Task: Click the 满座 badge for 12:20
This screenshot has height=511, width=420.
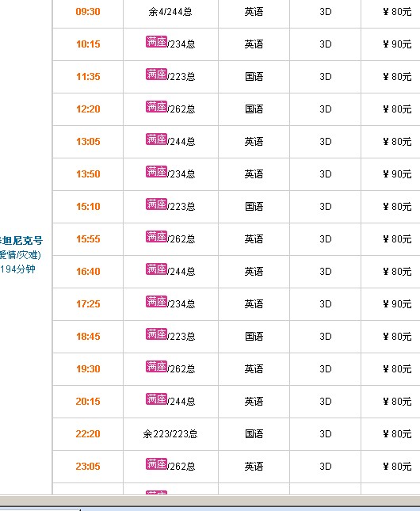Action: pos(157,107)
